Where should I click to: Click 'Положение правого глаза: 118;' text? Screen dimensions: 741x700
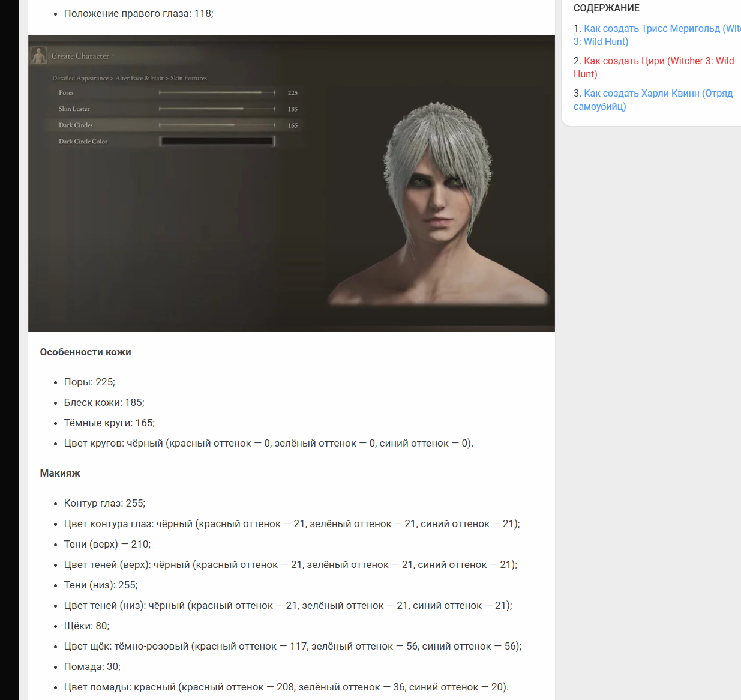(139, 14)
